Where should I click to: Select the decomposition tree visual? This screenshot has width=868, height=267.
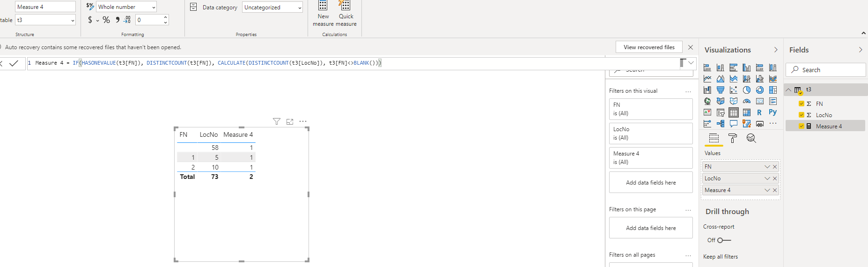click(x=721, y=124)
